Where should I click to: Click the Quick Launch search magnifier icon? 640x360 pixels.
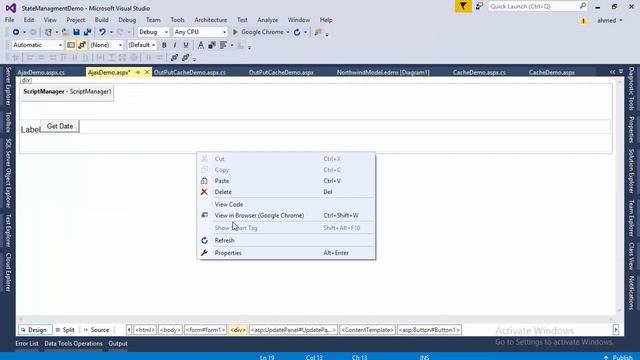tap(583, 6)
